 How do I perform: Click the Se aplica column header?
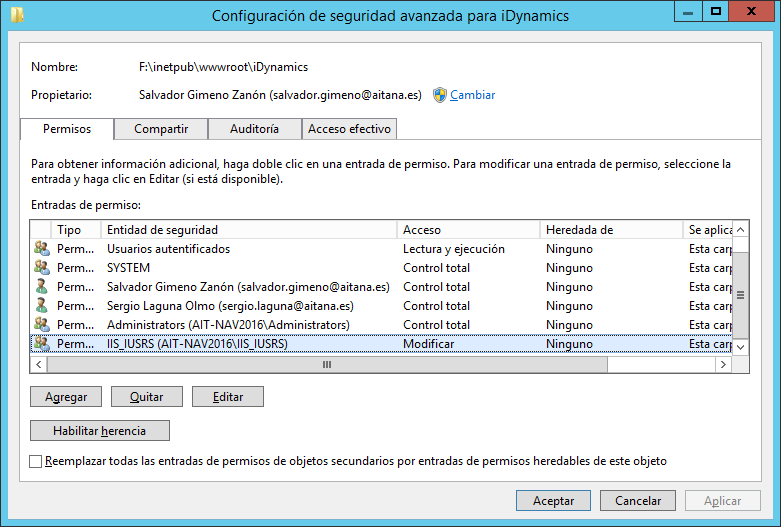click(708, 230)
